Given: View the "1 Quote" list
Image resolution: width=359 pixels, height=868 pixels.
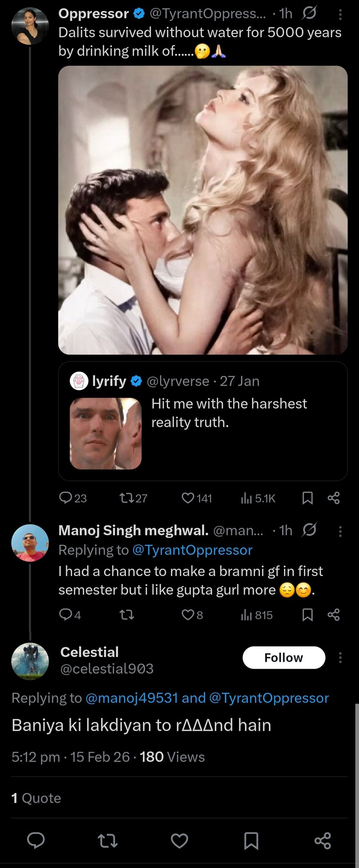Looking at the screenshot, I should pyautogui.click(x=36, y=798).
